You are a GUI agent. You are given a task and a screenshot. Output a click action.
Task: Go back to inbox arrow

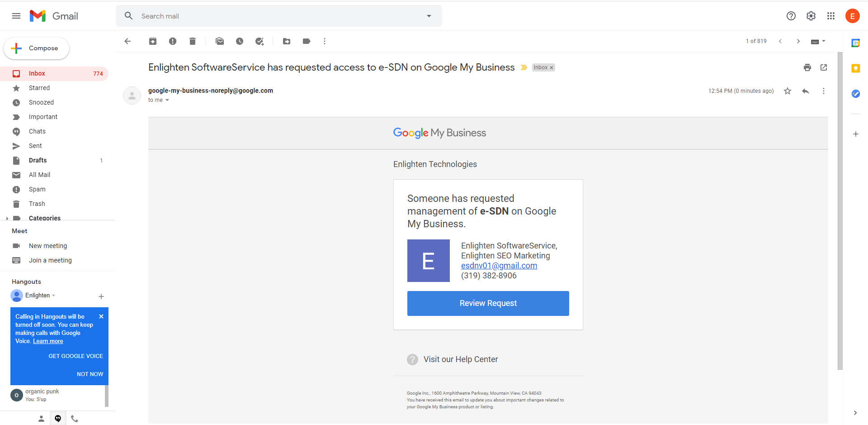click(127, 41)
